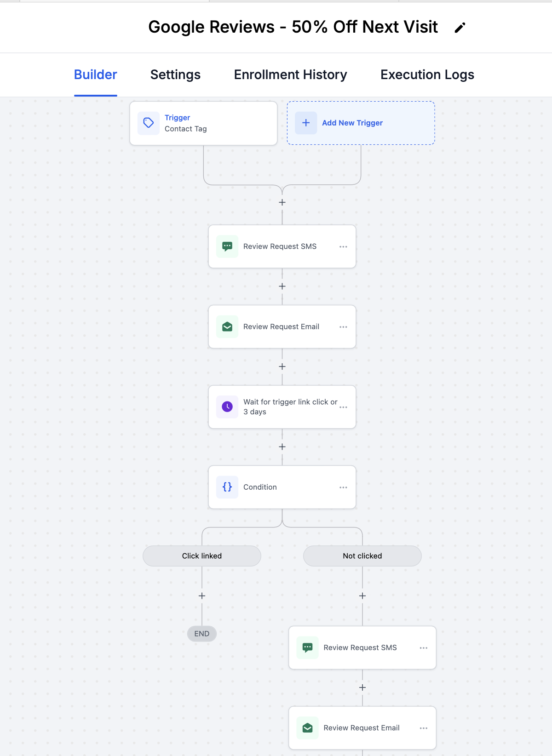This screenshot has width=552, height=756.
Task: Select the first Review Request Email envelope icon
Action: 227,327
